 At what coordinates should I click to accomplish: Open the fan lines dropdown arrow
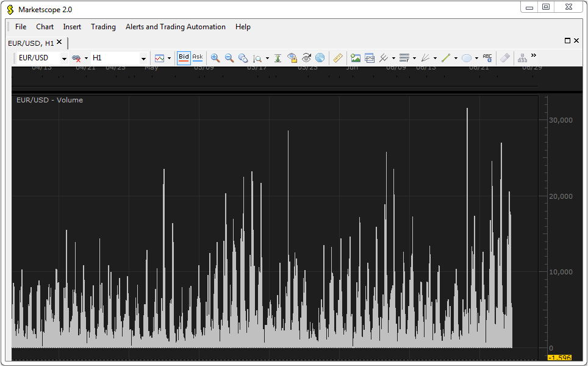coord(435,58)
